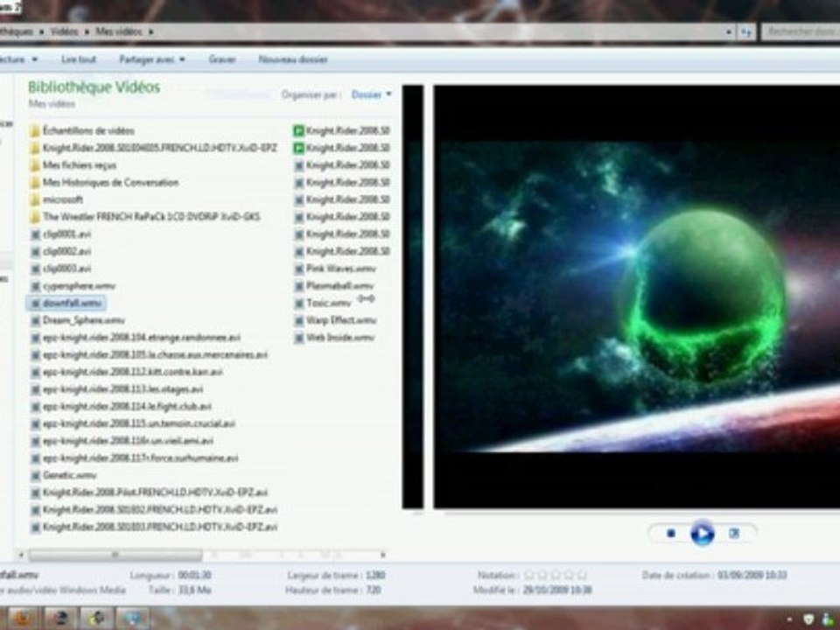Select epz-knight.rider.2008.115.un.temoin.crucial.avi

(x=139, y=423)
